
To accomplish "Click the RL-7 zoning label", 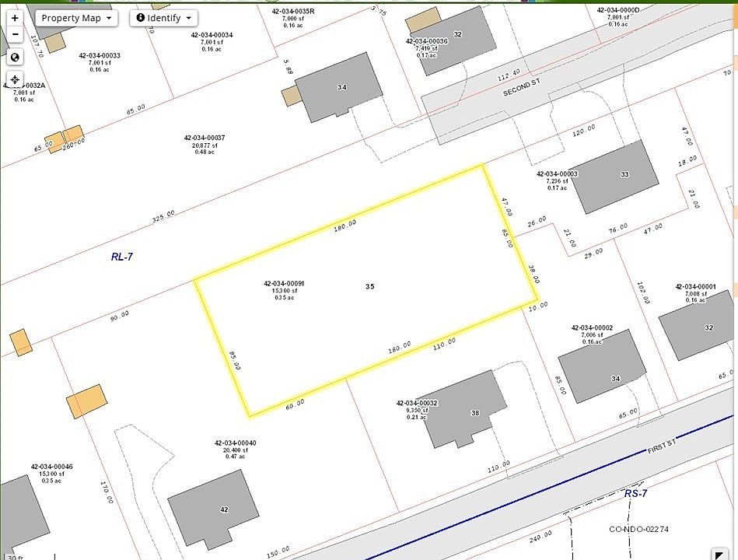I will [x=122, y=257].
